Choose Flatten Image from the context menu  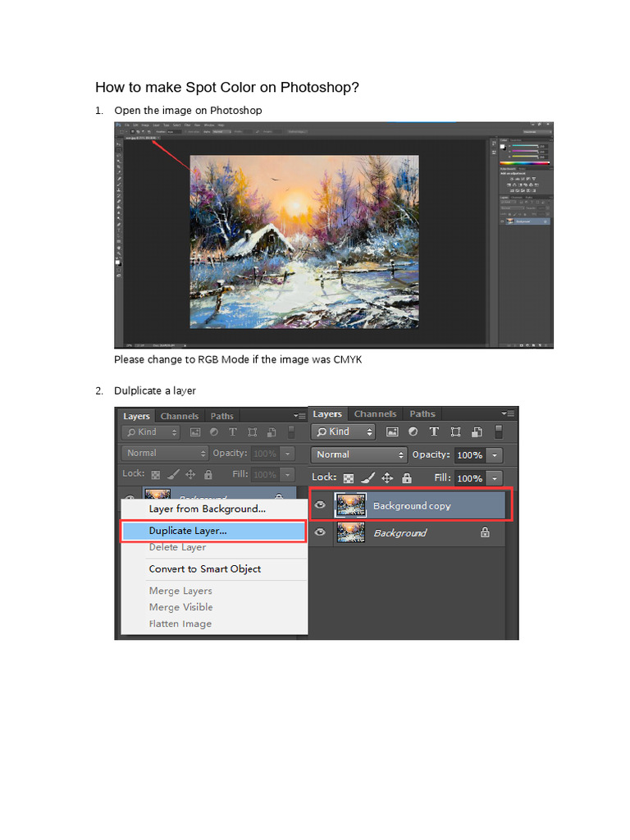[x=180, y=623]
